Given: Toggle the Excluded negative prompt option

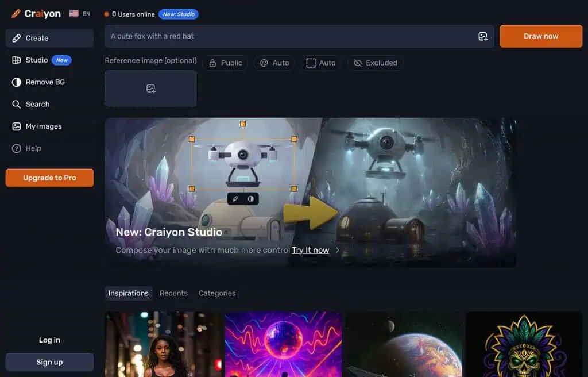Looking at the screenshot, I should [376, 63].
